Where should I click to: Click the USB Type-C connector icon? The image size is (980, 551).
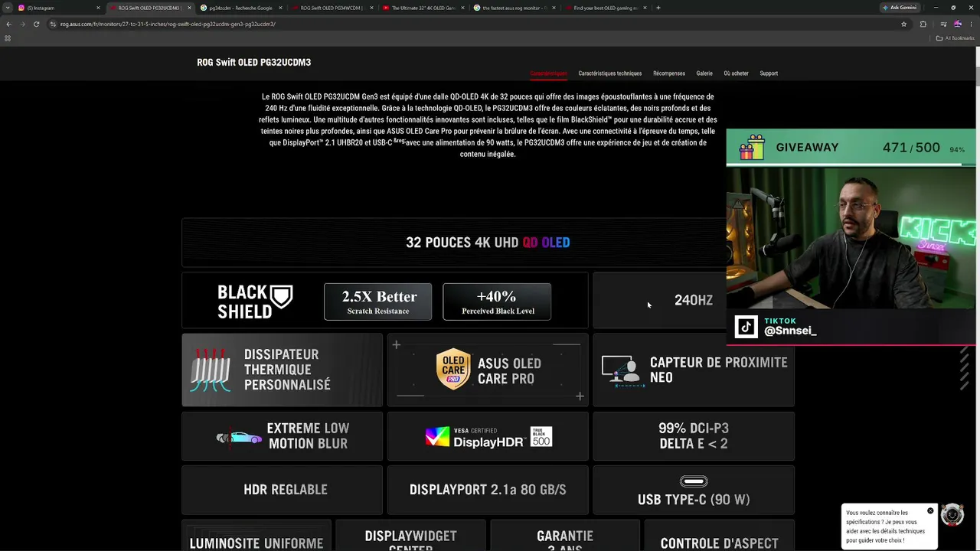tap(694, 481)
